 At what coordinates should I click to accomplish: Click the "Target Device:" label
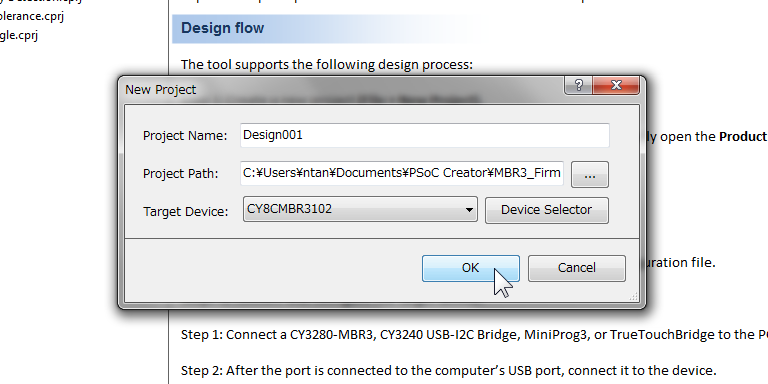tap(186, 212)
